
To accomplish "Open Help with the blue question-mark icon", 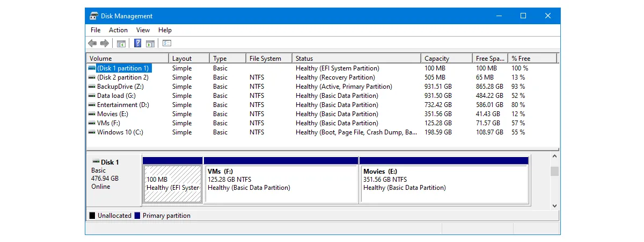I will 138,44.
